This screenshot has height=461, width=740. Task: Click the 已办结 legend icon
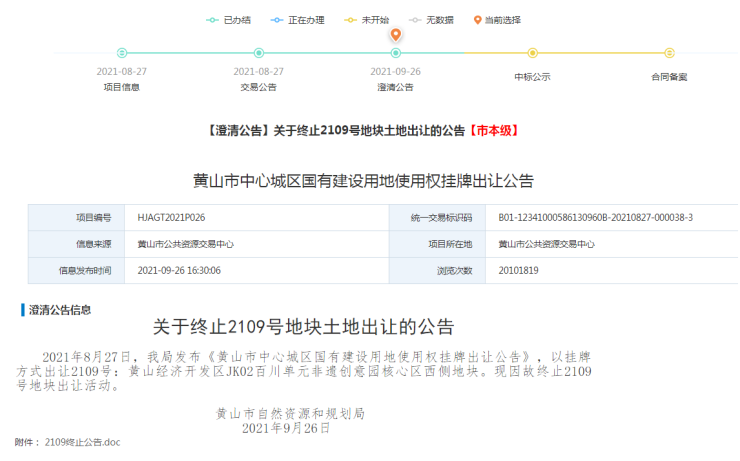212,20
